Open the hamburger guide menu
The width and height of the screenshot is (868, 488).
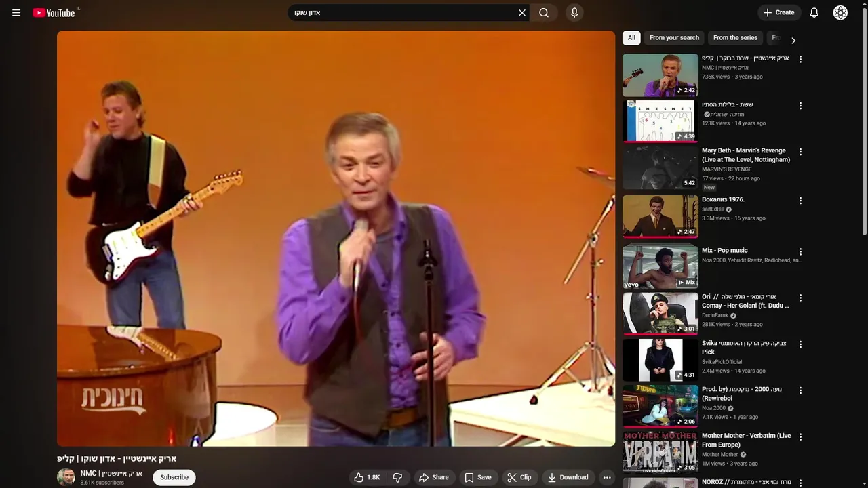(x=16, y=13)
